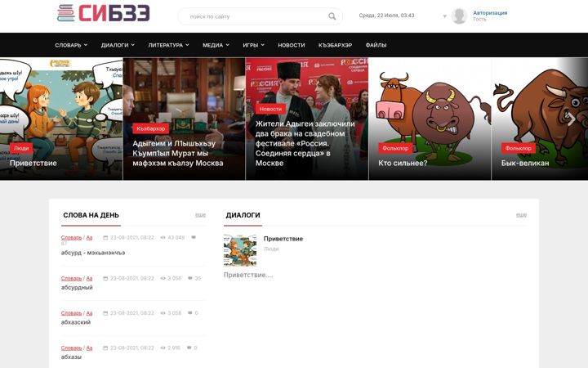
Task: Open the word entry абсурд - мэхьанэнчъэ
Action: pos(93,253)
